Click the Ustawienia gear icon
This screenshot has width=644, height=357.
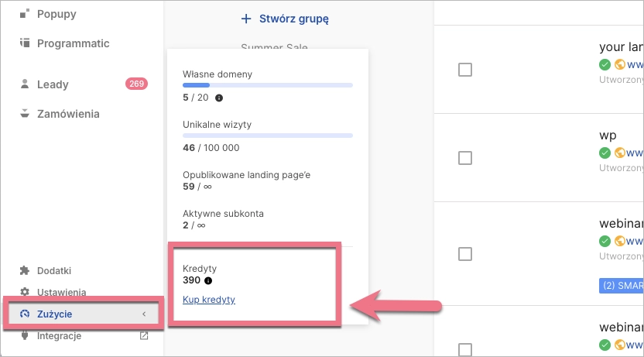(x=25, y=292)
